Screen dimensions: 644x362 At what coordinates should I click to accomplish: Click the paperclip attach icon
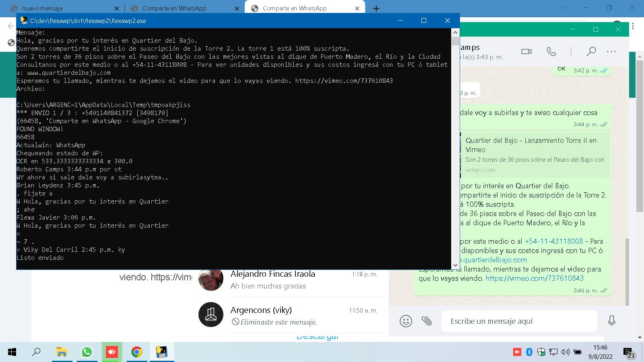pyautogui.click(x=427, y=321)
